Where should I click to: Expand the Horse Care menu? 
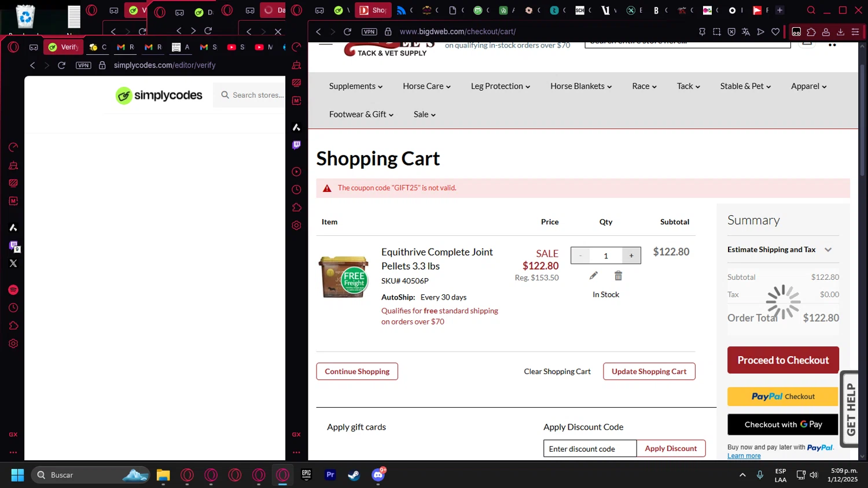(x=426, y=86)
